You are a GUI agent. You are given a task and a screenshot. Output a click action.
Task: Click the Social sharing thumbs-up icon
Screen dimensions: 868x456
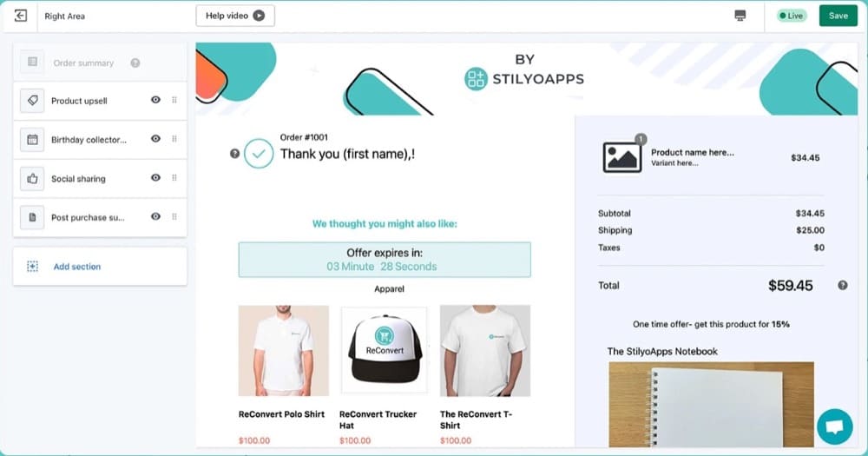pos(32,178)
